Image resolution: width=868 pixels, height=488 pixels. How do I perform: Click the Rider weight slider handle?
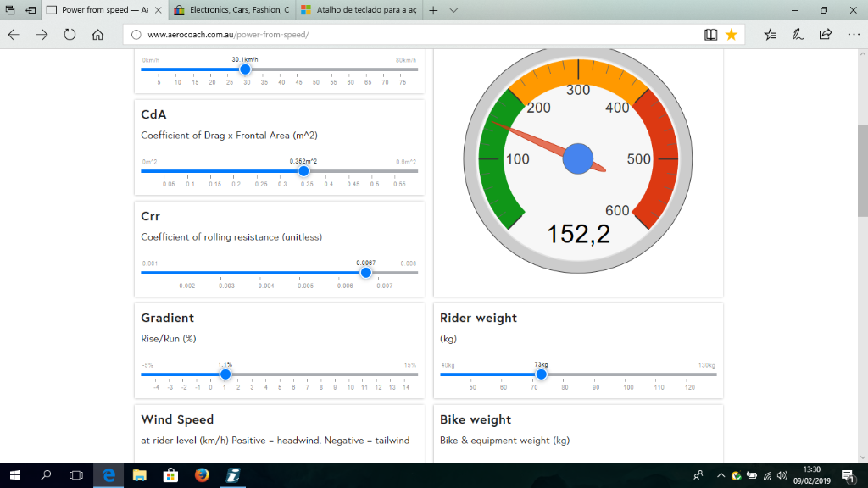(541, 374)
